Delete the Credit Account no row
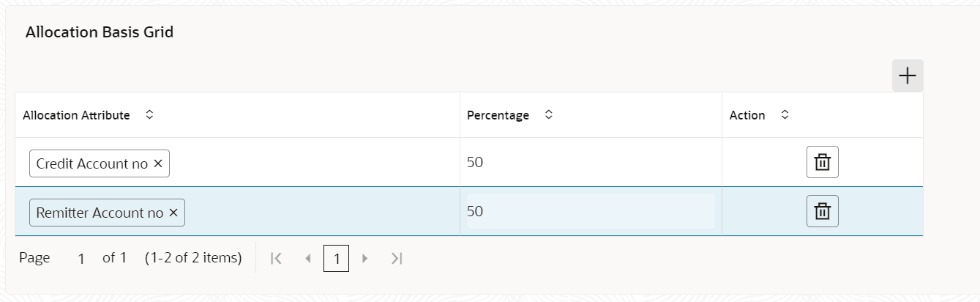The width and height of the screenshot is (980, 302). 823,163
